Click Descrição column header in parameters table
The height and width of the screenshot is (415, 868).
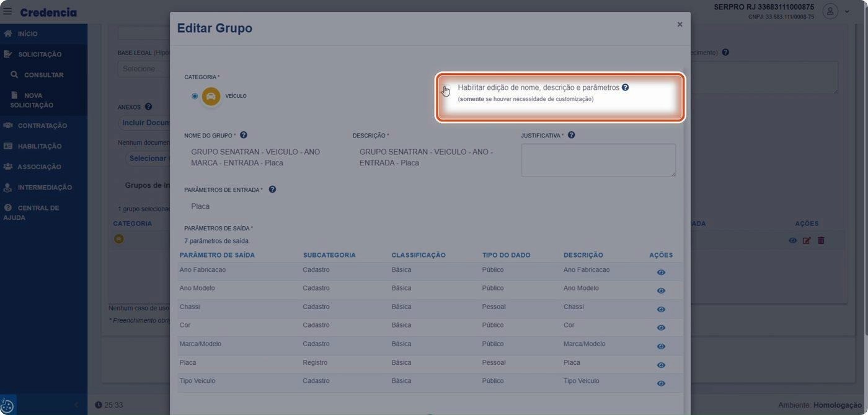583,255
